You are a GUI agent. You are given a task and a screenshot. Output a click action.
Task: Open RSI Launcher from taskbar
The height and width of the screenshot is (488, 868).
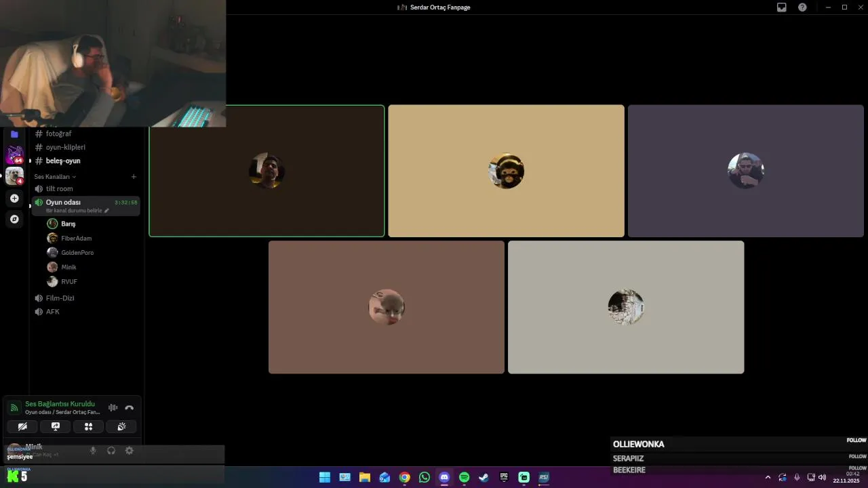pyautogui.click(x=543, y=477)
